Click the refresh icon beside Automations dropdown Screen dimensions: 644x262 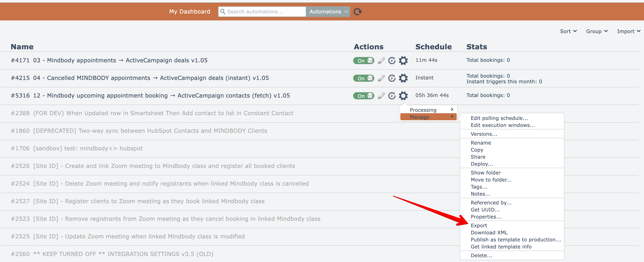click(x=358, y=12)
